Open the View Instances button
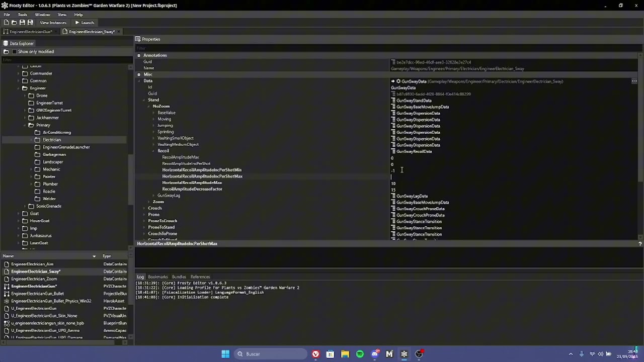 [53, 23]
